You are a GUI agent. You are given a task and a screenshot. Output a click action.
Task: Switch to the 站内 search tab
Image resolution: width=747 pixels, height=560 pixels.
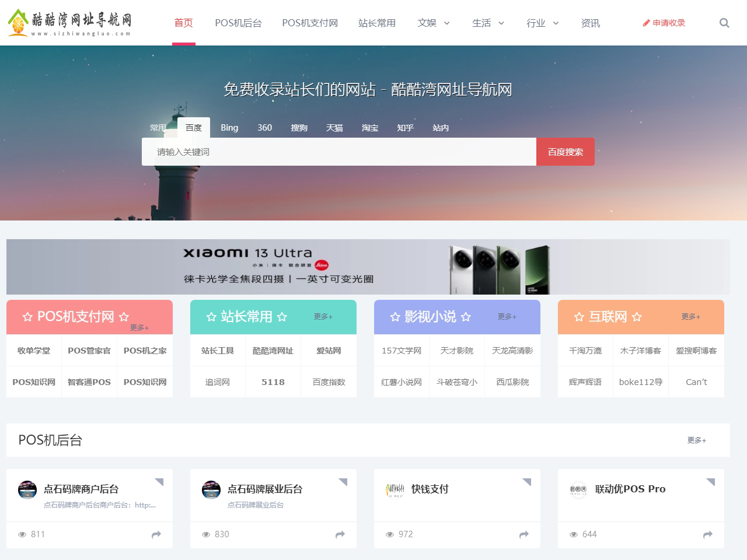pyautogui.click(x=441, y=128)
